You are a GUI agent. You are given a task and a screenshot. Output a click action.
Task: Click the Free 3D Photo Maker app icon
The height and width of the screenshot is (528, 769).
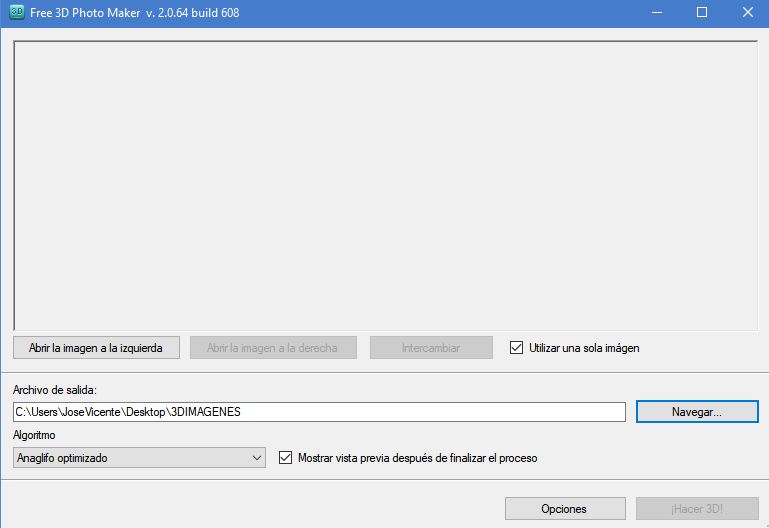pyautogui.click(x=16, y=12)
